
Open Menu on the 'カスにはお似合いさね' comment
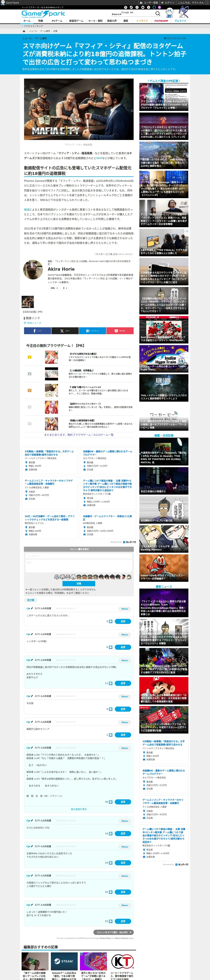pyautogui.click(x=125, y=821)
